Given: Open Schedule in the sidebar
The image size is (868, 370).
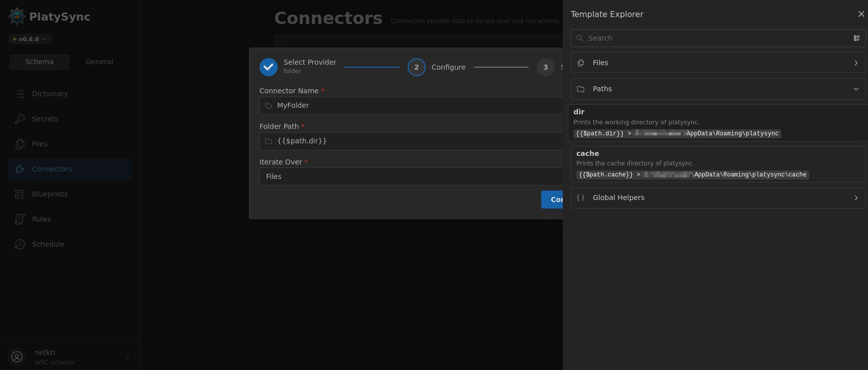Looking at the screenshot, I should click(x=69, y=244).
